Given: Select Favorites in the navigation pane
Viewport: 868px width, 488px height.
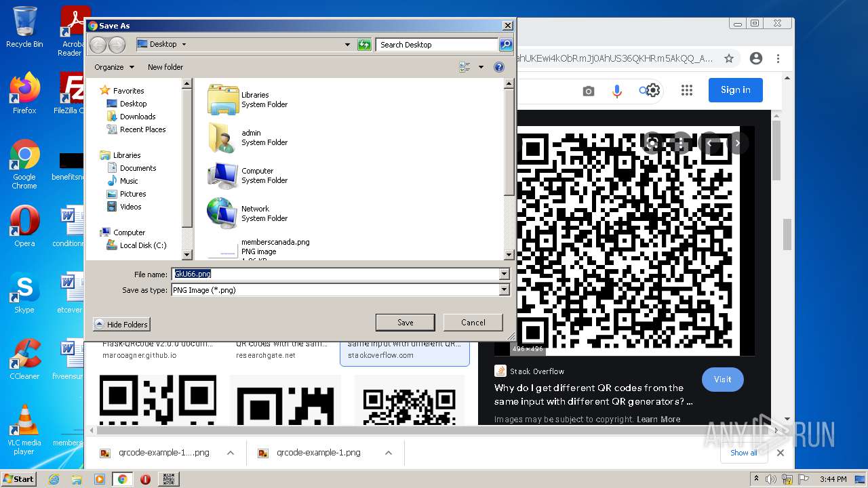Looking at the screenshot, I should pyautogui.click(x=122, y=91).
